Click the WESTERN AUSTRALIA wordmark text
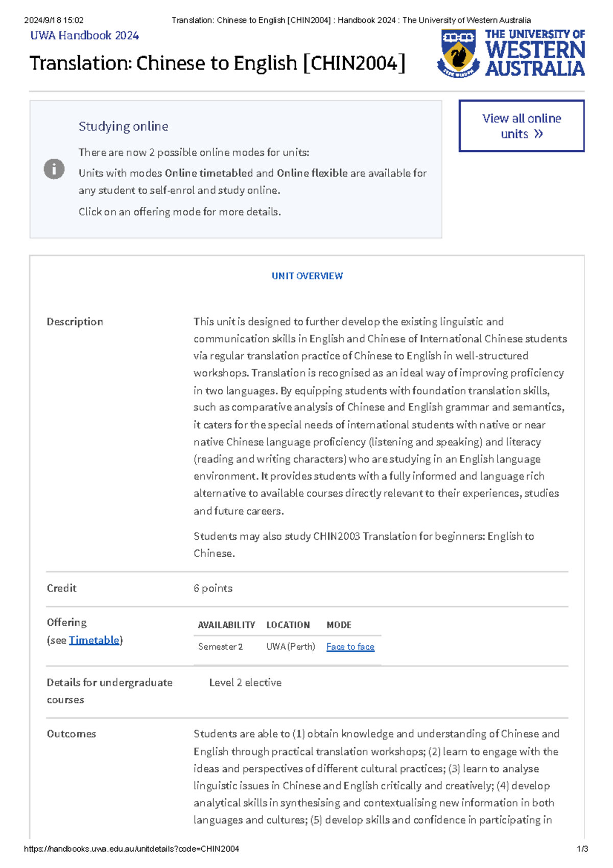The height and width of the screenshot is (868, 613). click(535, 58)
